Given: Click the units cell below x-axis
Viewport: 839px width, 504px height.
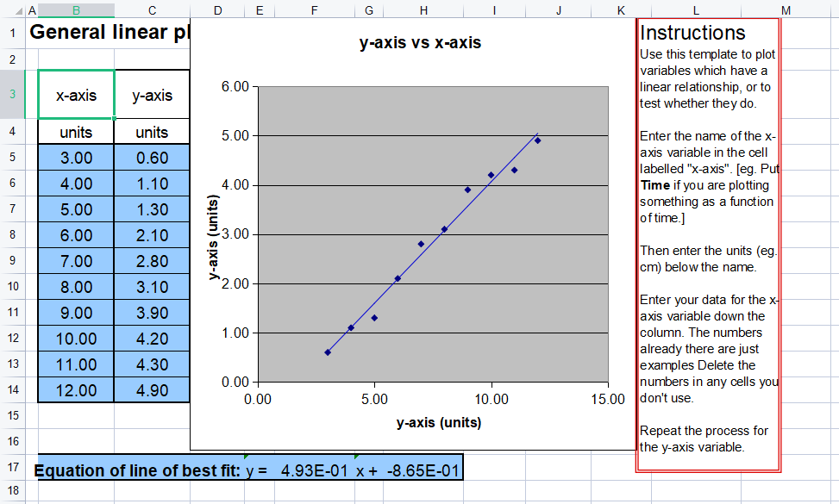Looking at the screenshot, I should (75, 131).
